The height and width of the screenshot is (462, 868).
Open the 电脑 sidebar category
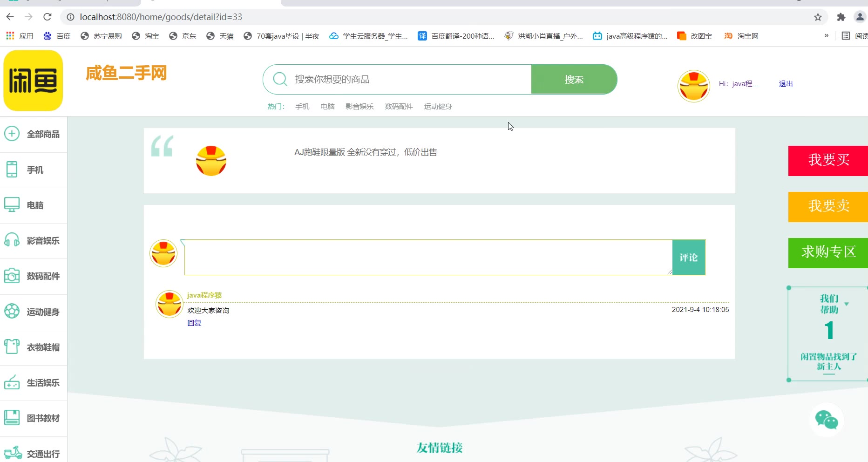click(34, 205)
